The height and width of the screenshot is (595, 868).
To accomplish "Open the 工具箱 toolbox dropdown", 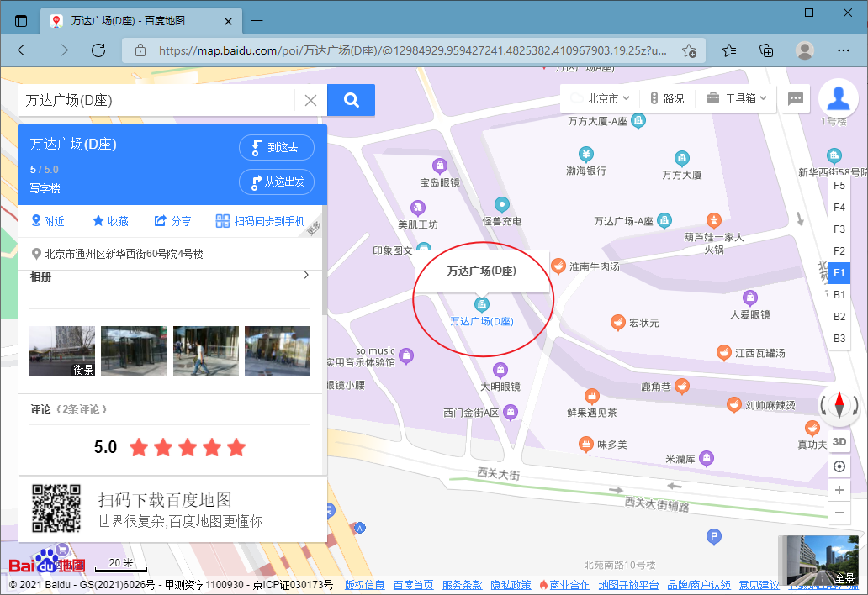I will pyautogui.click(x=737, y=98).
